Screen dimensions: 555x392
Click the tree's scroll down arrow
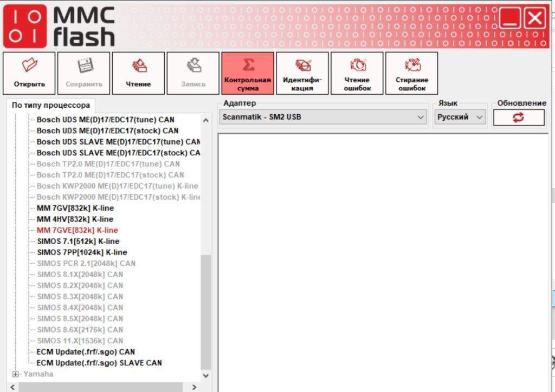205,375
